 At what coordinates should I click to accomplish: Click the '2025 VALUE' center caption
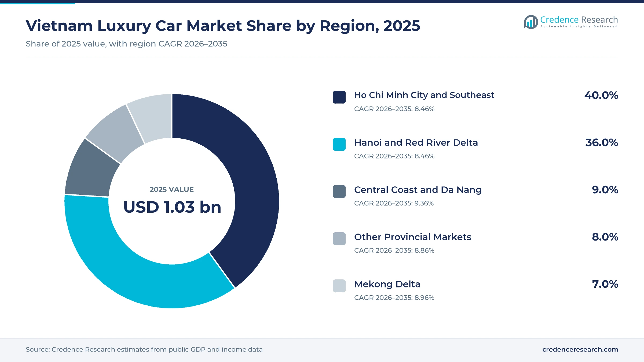pyautogui.click(x=172, y=190)
